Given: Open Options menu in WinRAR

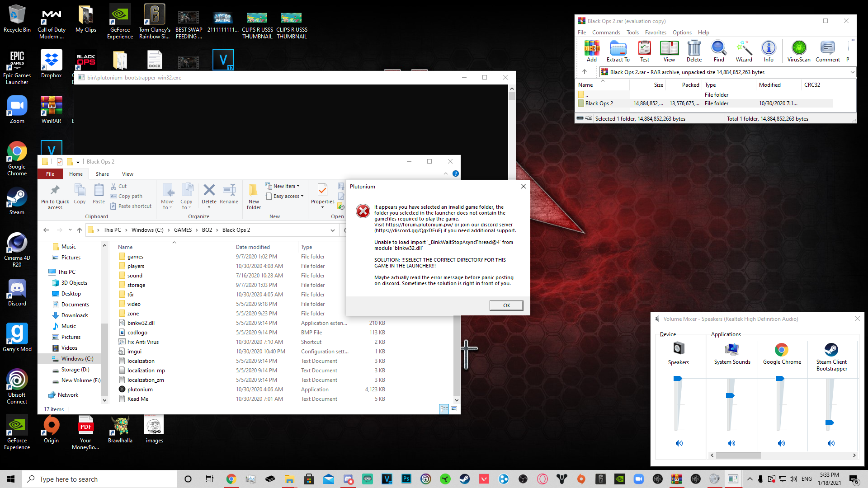Looking at the screenshot, I should click(x=682, y=33).
